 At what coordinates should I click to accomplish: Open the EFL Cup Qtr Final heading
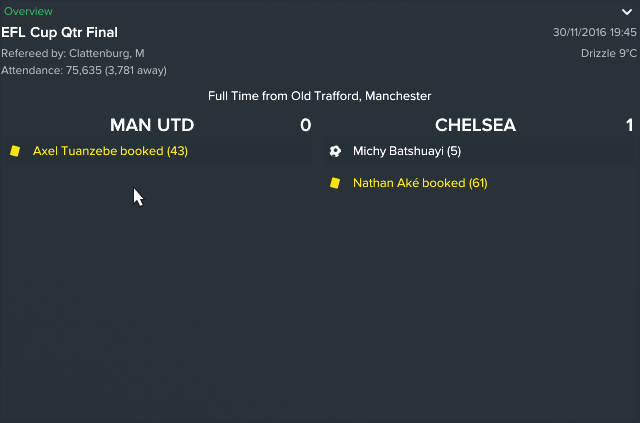click(59, 32)
